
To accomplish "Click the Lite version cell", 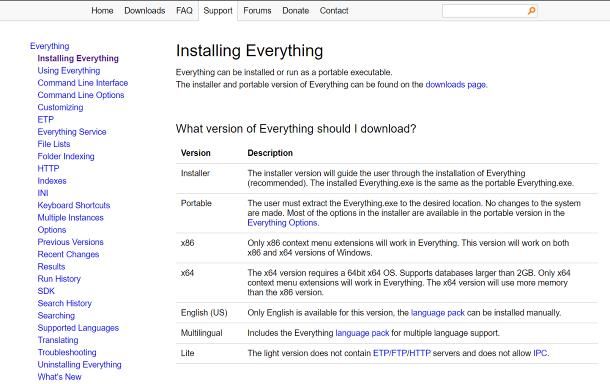I will pos(188,353).
